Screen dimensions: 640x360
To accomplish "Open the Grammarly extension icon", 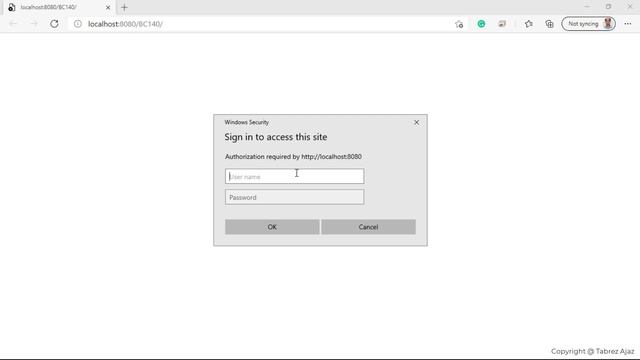I will (x=481, y=24).
